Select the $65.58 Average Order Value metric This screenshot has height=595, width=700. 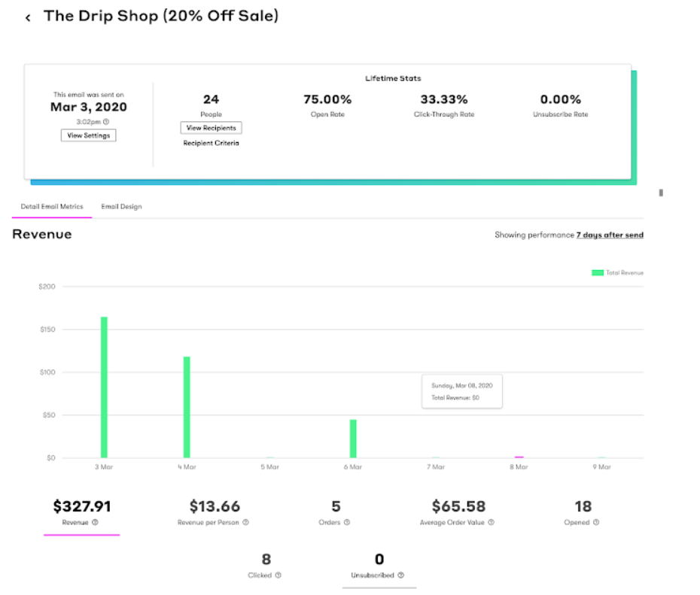tap(458, 512)
